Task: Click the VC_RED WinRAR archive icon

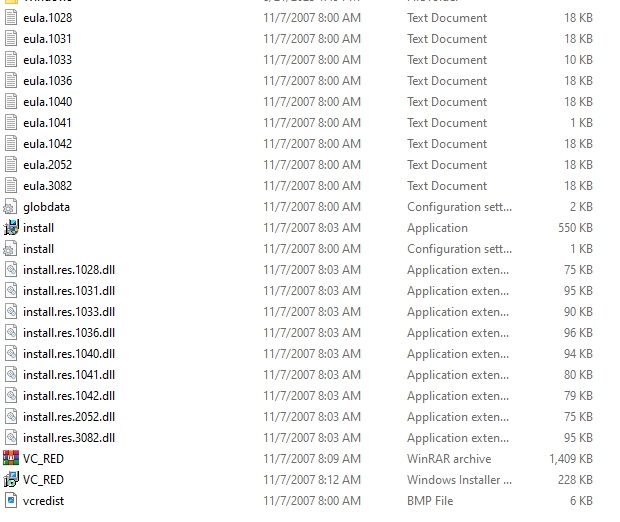Action: pos(11,459)
